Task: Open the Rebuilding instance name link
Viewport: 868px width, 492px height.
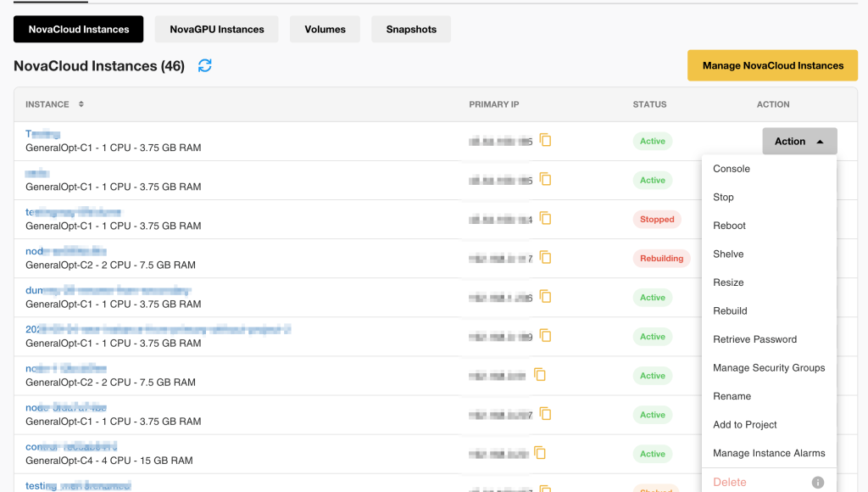Action: 66,251
